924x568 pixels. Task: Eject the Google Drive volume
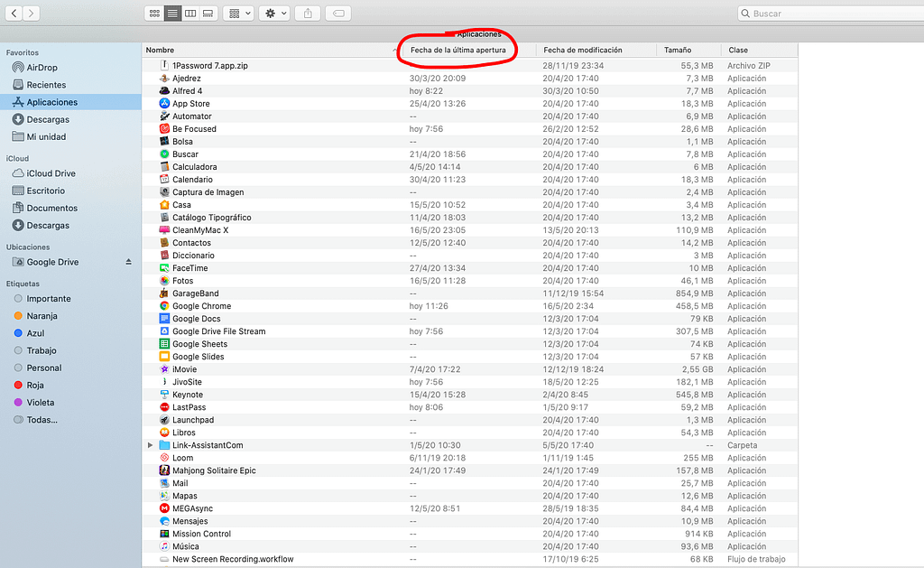point(128,262)
